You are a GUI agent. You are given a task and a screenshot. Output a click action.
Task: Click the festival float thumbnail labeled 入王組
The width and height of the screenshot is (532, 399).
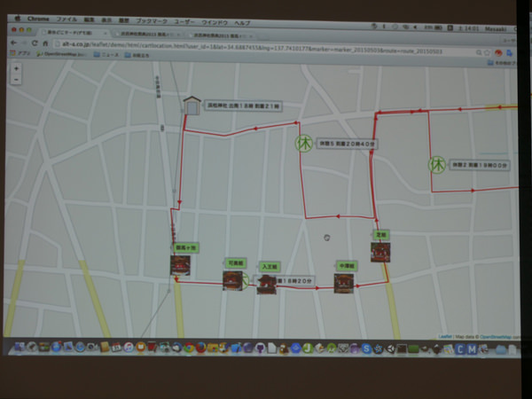point(267,284)
